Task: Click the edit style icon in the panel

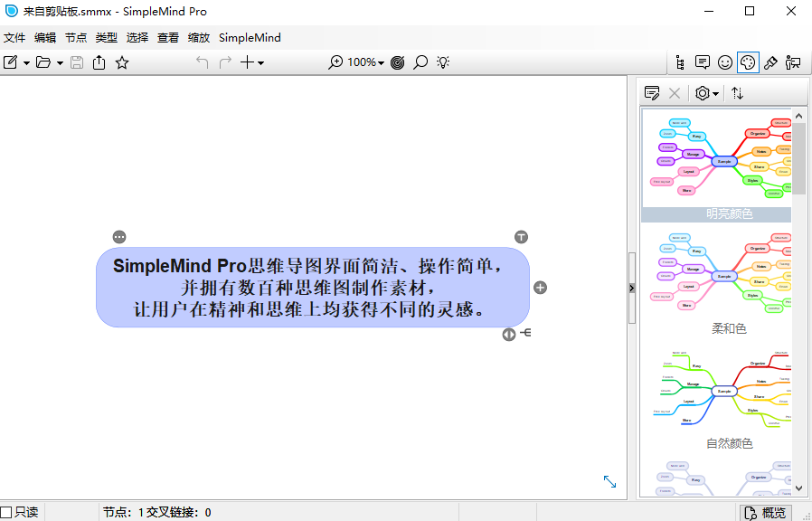Action: 650,92
